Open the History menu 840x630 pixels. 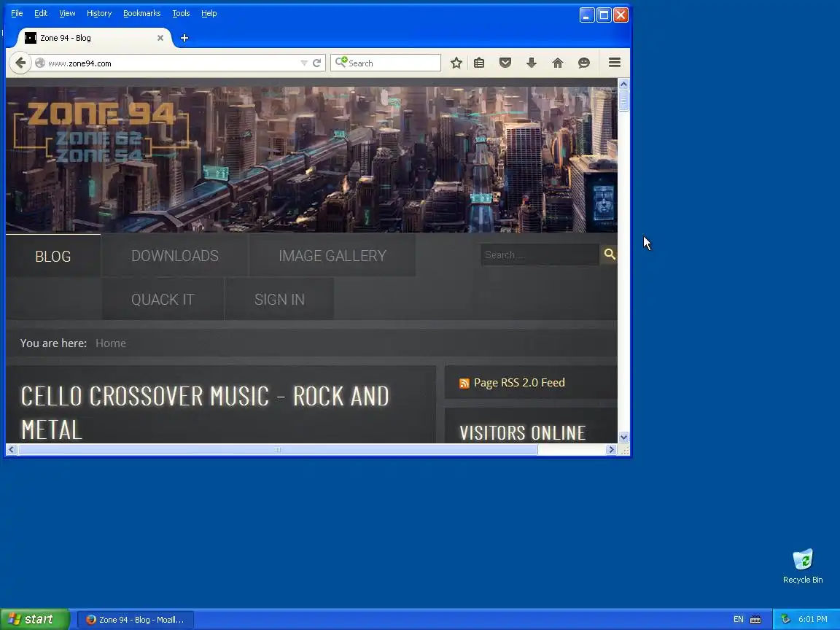99,13
